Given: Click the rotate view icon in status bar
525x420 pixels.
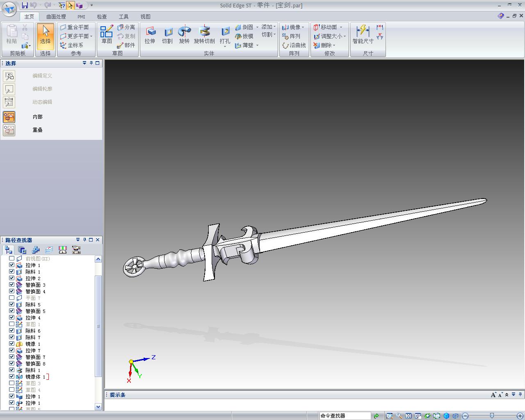Looking at the screenshot, I should click(x=427, y=416).
